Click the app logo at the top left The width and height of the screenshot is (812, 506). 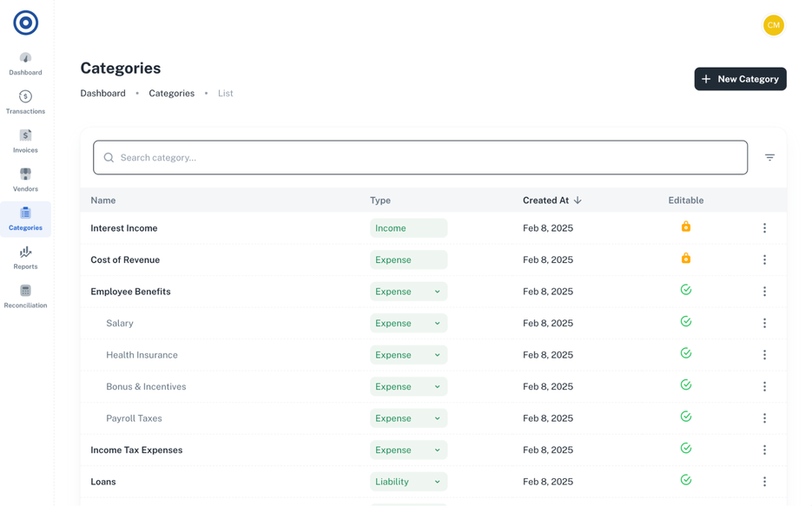(25, 23)
